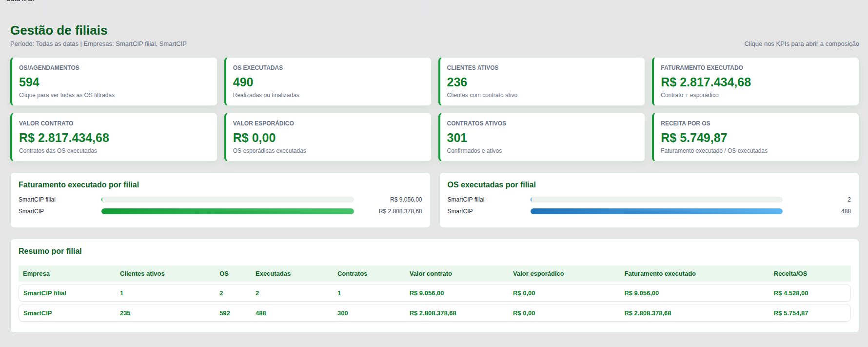868x347 pixels.
Task: Click the green SmartCIP faturamento bar
Action: pos(228,211)
